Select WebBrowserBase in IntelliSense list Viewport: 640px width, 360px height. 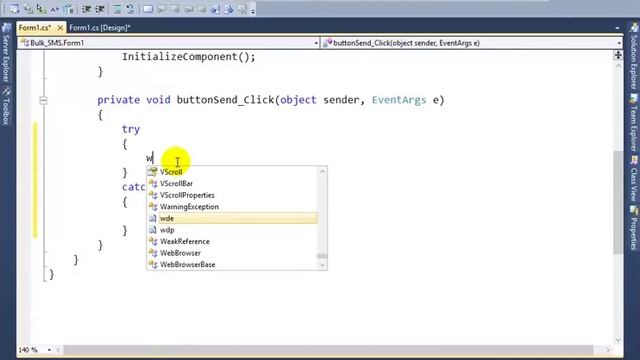click(187, 264)
